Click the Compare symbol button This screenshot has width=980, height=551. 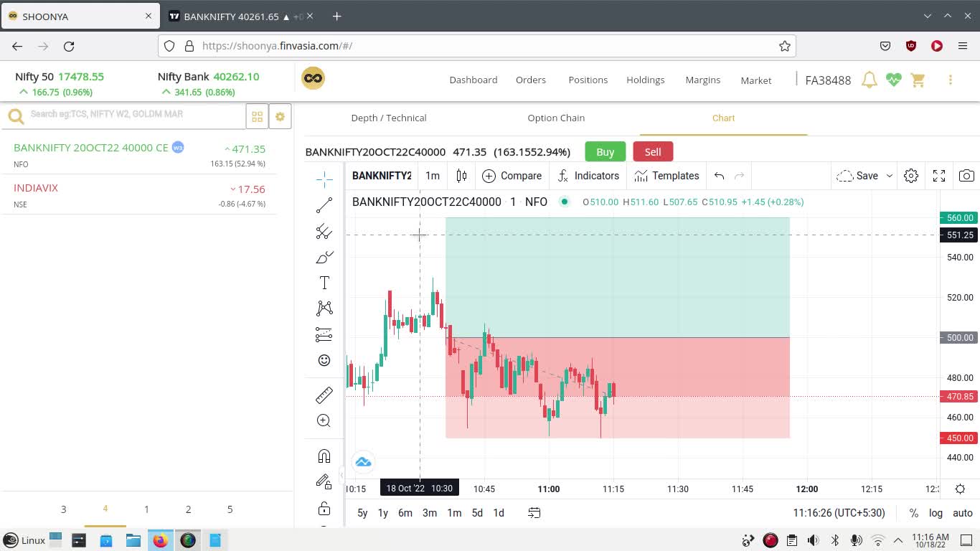(512, 176)
